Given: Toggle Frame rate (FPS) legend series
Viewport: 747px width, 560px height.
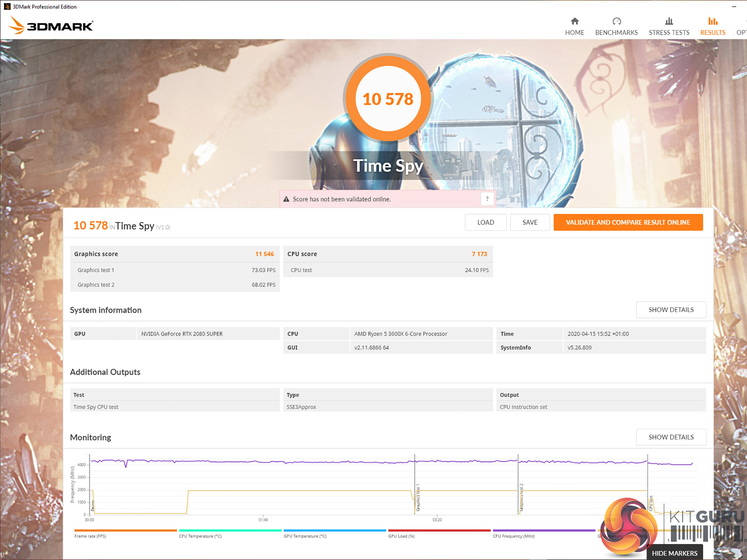Looking at the screenshot, I should click(90, 536).
